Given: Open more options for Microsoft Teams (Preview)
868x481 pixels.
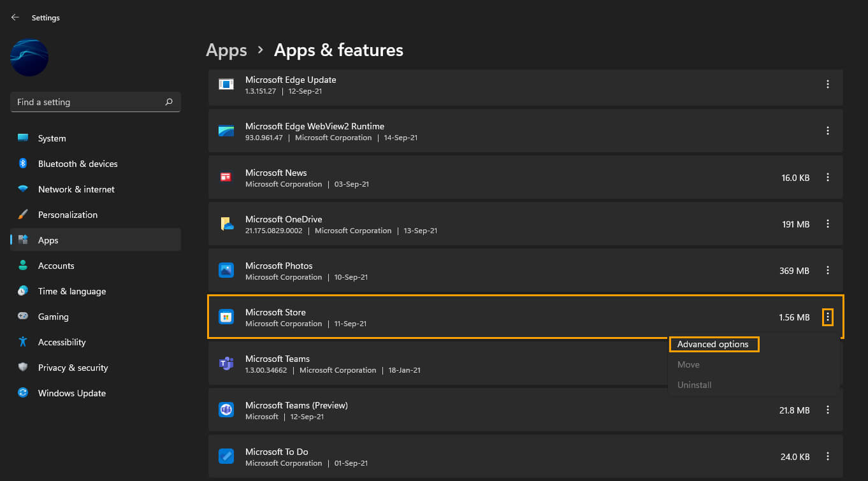Looking at the screenshot, I should (x=827, y=410).
